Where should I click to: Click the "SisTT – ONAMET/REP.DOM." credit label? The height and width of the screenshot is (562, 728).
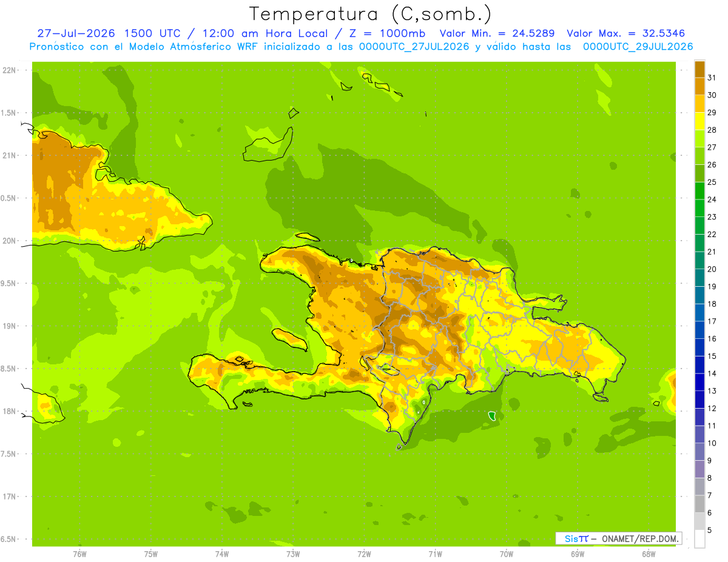point(618,538)
